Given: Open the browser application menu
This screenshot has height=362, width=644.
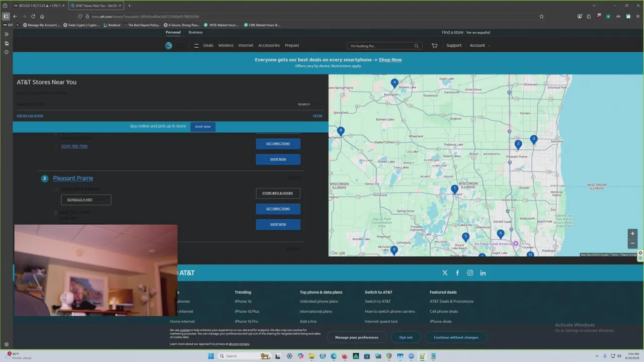Looking at the screenshot, I should (638, 16).
